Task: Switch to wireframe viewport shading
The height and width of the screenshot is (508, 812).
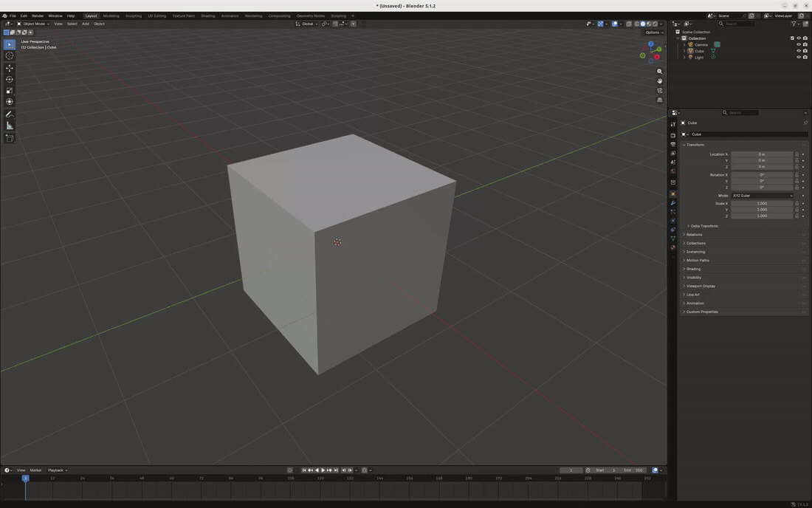Action: click(x=637, y=24)
